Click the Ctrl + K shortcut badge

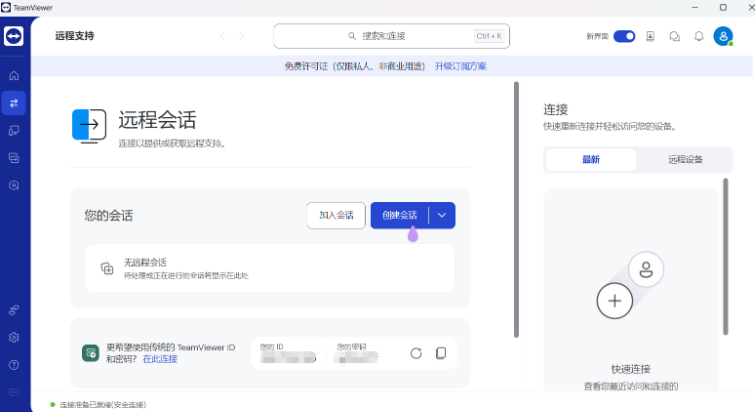489,36
